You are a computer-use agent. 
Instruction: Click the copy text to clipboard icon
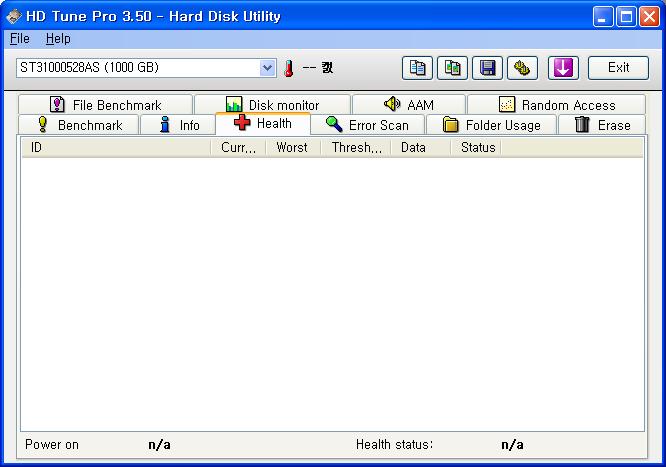pos(419,68)
